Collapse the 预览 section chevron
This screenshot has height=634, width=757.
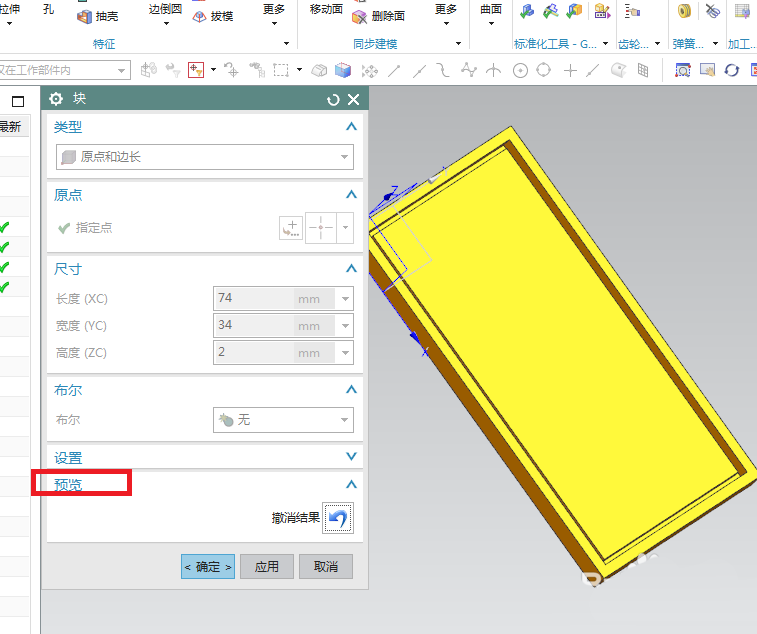pos(351,484)
